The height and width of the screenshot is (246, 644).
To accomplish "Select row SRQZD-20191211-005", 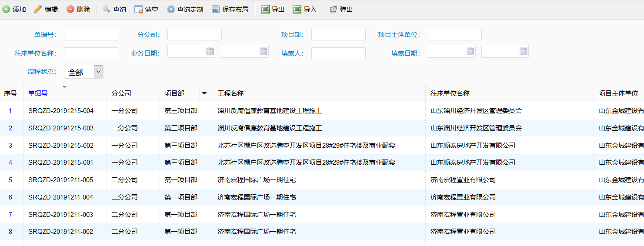I will click(322, 180).
